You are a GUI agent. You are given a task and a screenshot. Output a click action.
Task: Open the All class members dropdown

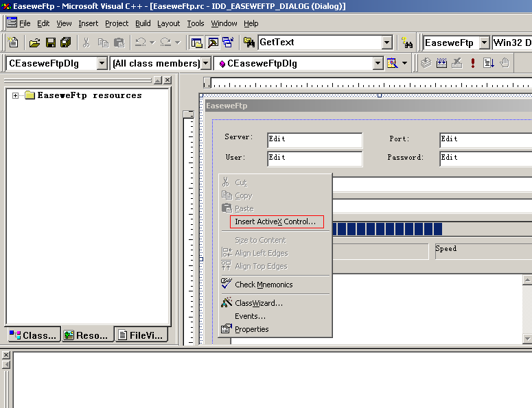pos(206,63)
